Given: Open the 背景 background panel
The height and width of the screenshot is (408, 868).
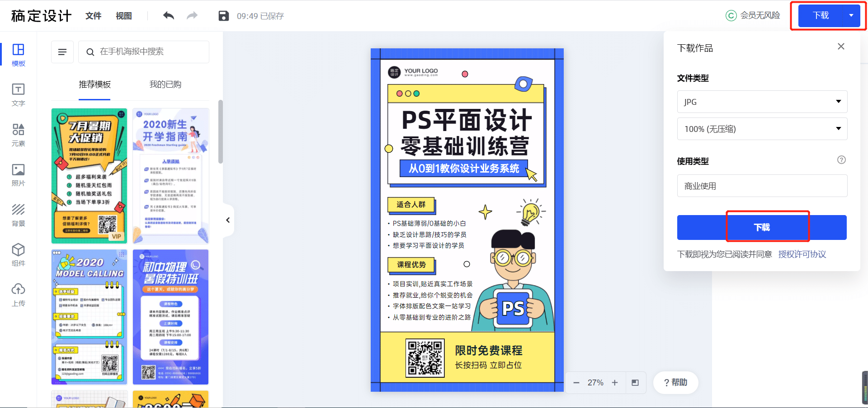Looking at the screenshot, I should click(x=18, y=215).
